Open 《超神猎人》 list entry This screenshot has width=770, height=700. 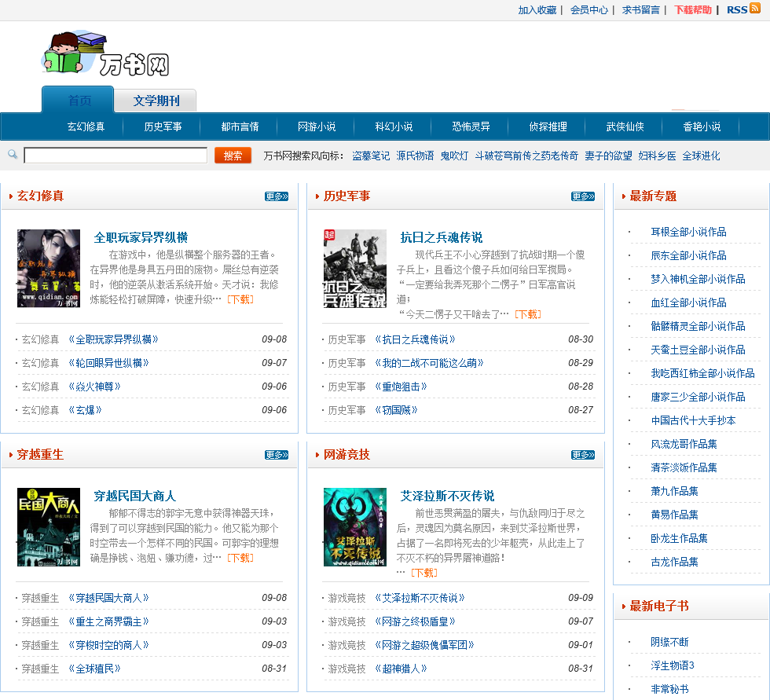coord(401,669)
